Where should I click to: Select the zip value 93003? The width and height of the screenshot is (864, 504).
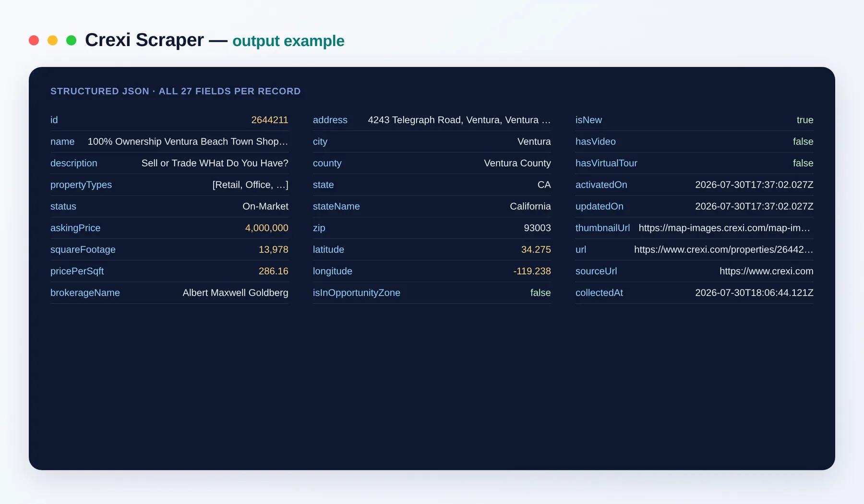[537, 228]
